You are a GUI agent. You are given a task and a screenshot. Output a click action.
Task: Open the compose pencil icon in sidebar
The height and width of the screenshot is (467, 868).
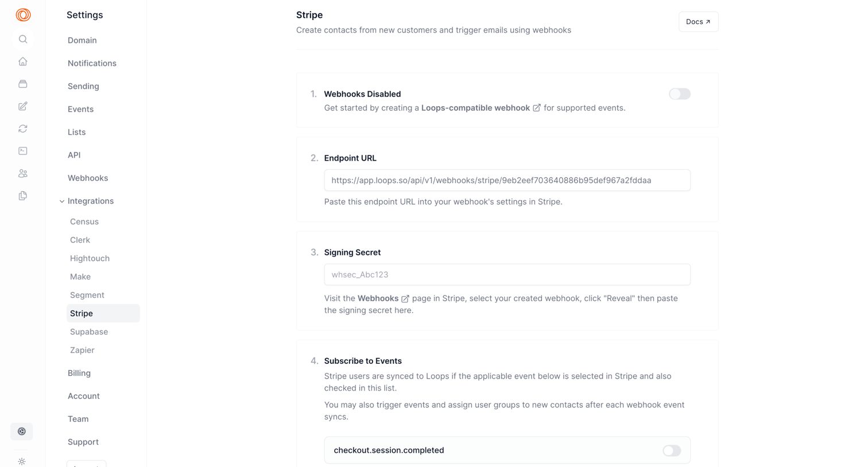(23, 106)
